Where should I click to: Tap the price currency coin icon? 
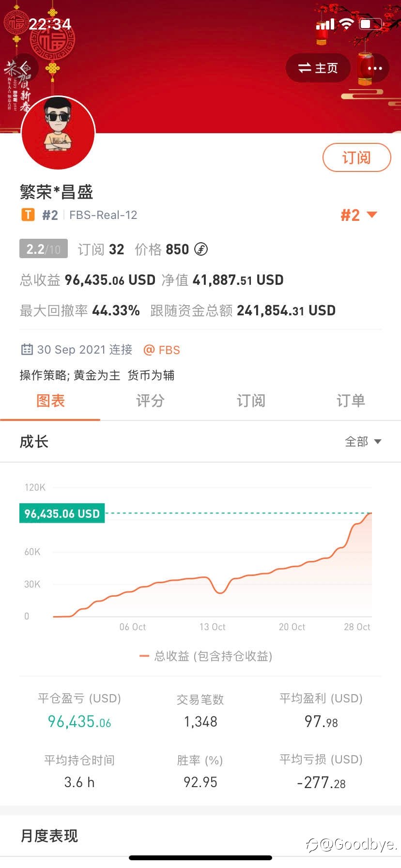tap(201, 249)
